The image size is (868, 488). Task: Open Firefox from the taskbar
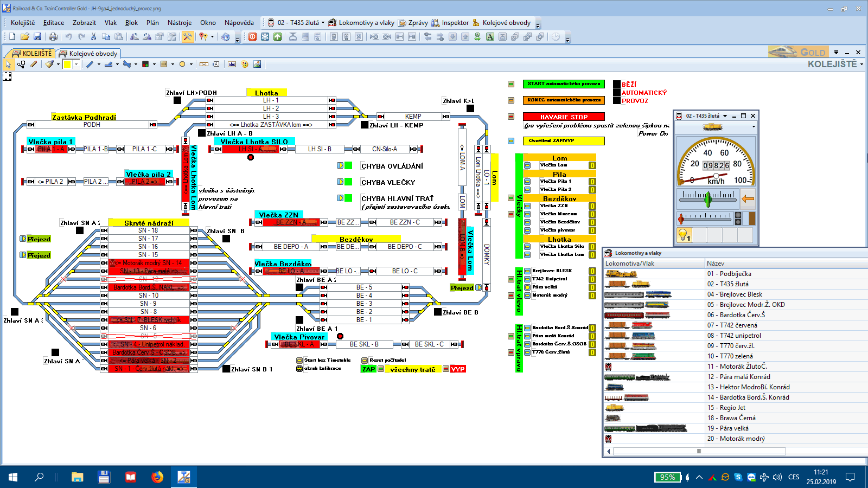click(157, 477)
